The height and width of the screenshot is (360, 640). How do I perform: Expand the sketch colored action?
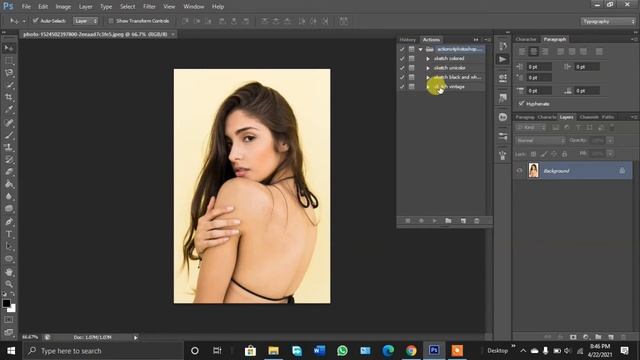pyautogui.click(x=428, y=59)
